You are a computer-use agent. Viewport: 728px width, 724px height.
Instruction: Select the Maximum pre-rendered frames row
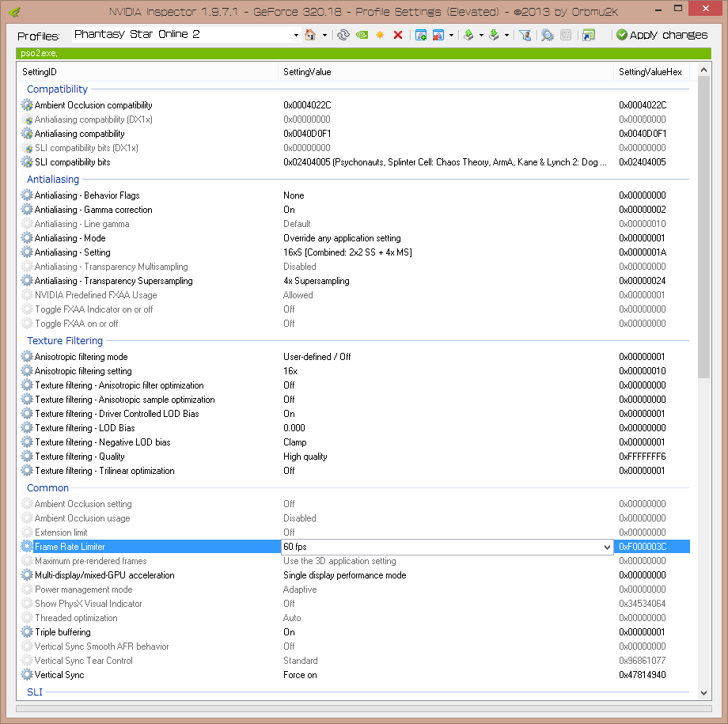coord(354,561)
